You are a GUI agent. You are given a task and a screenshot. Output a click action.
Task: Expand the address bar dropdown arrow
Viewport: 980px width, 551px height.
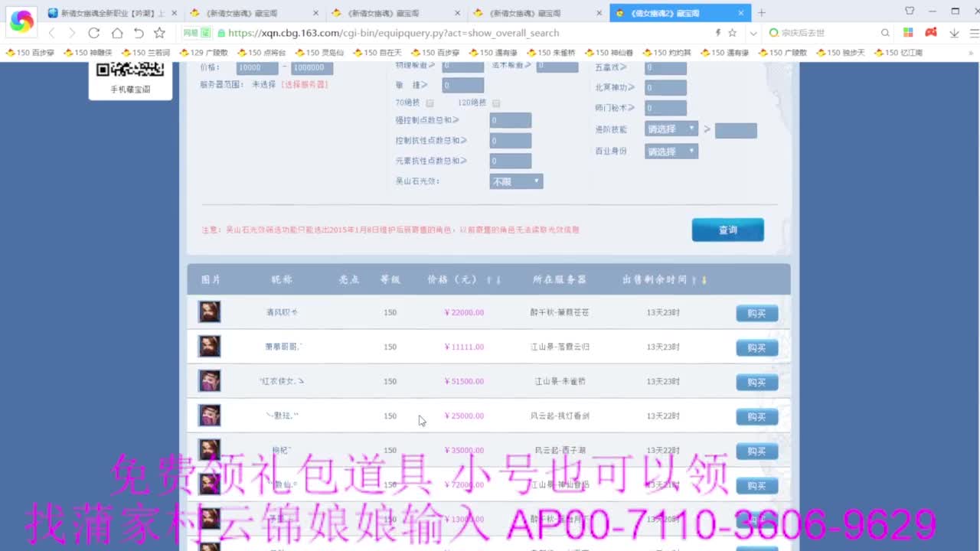pyautogui.click(x=753, y=33)
